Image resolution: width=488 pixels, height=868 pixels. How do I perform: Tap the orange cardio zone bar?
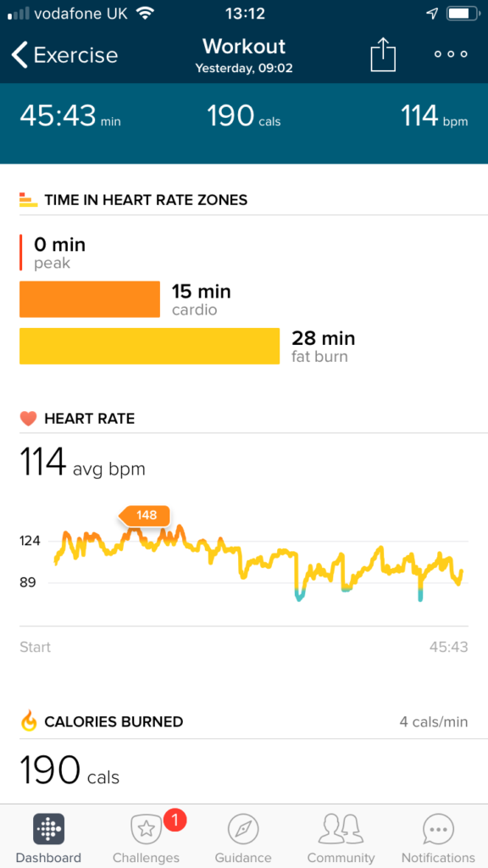[90, 299]
